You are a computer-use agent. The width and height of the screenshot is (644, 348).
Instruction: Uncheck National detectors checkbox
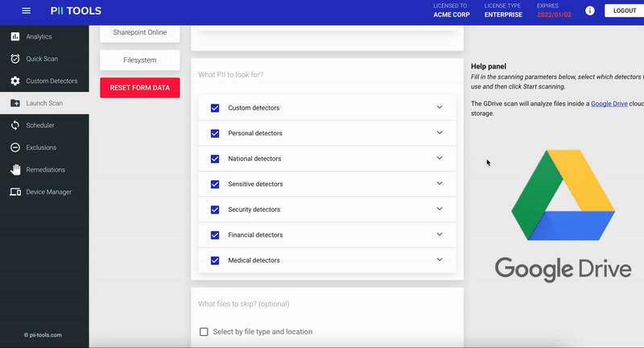pos(215,159)
